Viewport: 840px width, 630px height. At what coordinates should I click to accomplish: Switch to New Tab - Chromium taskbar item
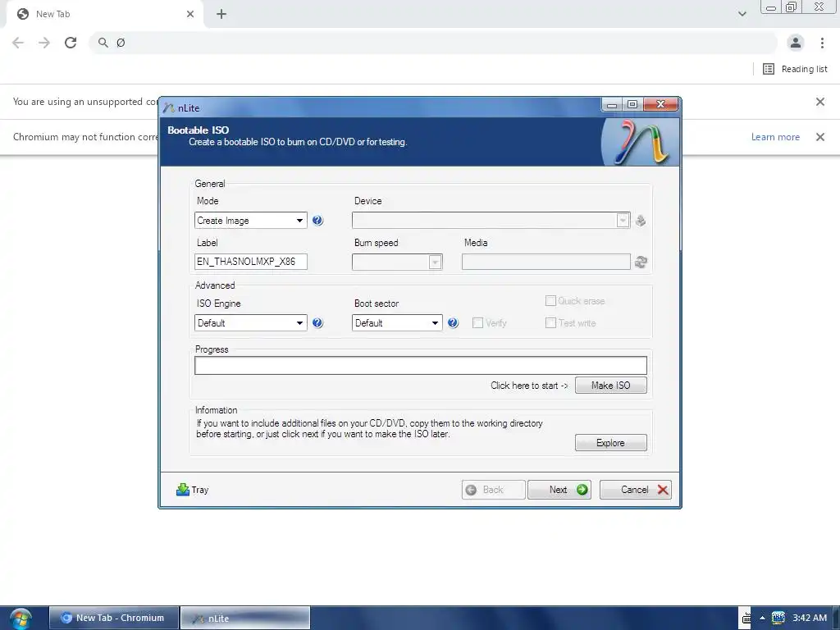click(113, 618)
